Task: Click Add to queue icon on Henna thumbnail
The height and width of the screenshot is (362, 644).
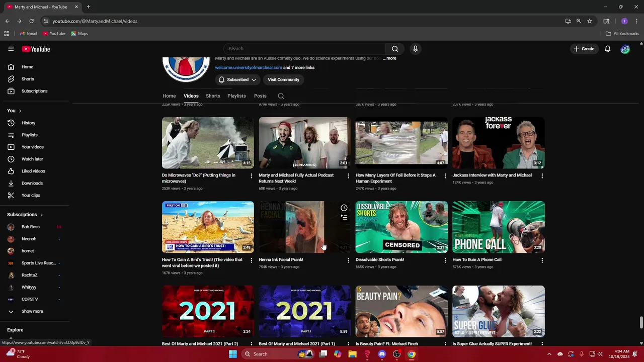Action: [x=344, y=217]
